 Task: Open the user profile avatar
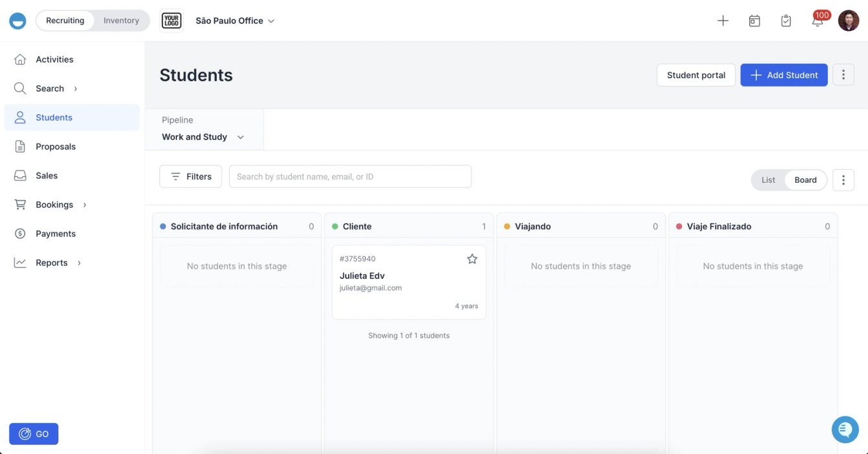coord(849,21)
